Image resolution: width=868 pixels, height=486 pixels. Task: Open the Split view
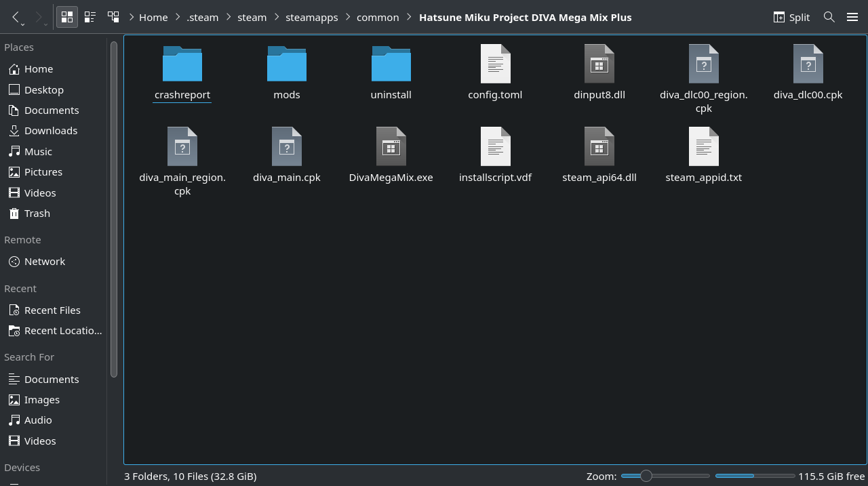pyautogui.click(x=791, y=17)
